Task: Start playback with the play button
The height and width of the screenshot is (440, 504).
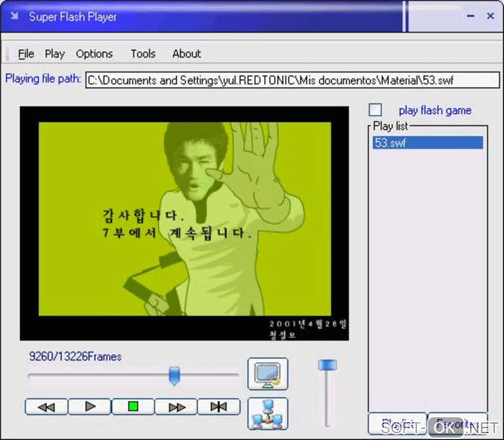Action: coord(89,407)
